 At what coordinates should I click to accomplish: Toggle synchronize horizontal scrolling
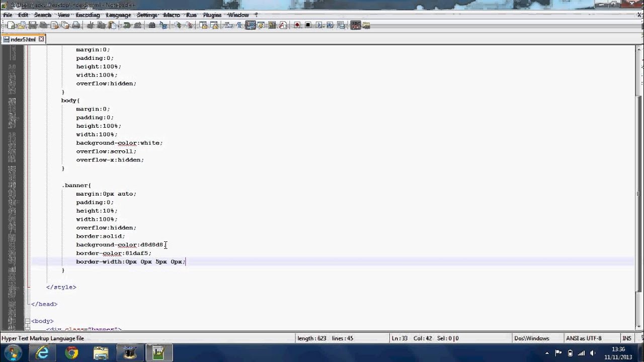[x=214, y=25]
